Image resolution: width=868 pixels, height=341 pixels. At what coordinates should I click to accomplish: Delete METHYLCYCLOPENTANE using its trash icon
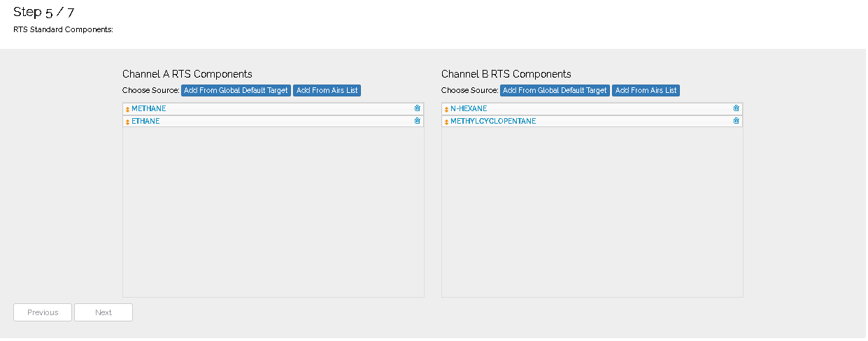(737, 121)
